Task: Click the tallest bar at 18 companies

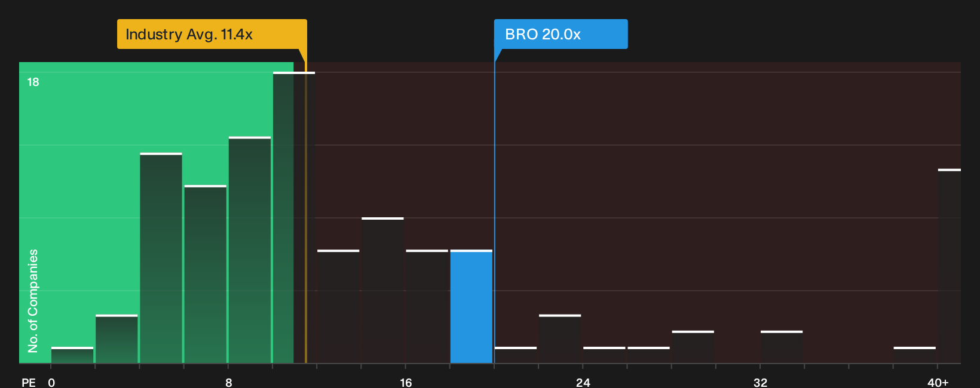Action: pos(294,218)
